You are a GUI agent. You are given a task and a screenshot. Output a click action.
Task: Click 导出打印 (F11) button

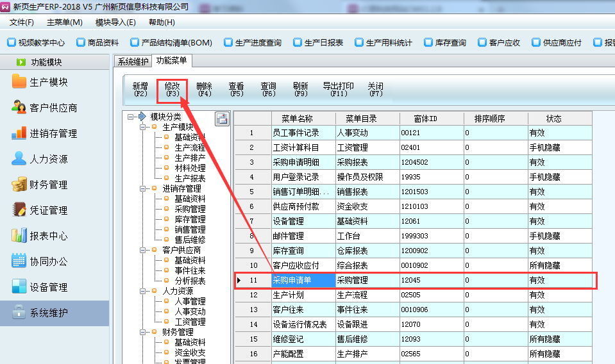tap(338, 89)
